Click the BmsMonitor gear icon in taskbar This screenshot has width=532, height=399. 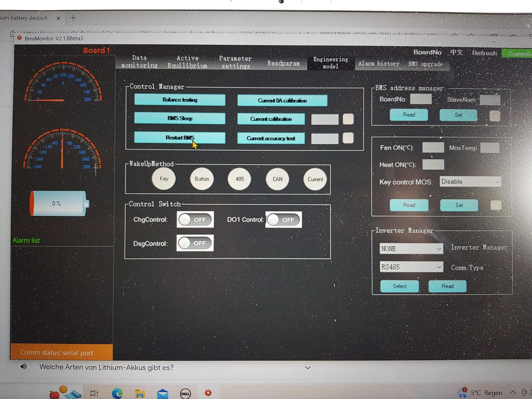click(x=208, y=393)
